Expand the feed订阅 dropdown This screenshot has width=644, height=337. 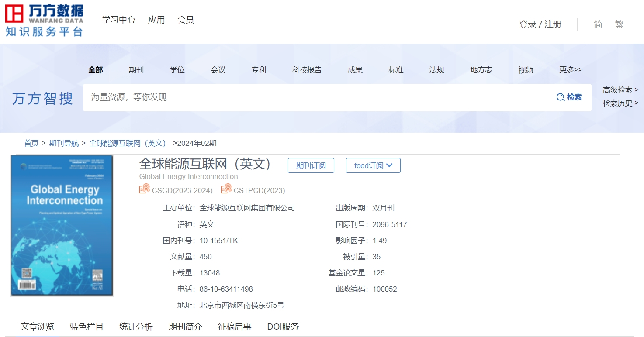tap(373, 165)
